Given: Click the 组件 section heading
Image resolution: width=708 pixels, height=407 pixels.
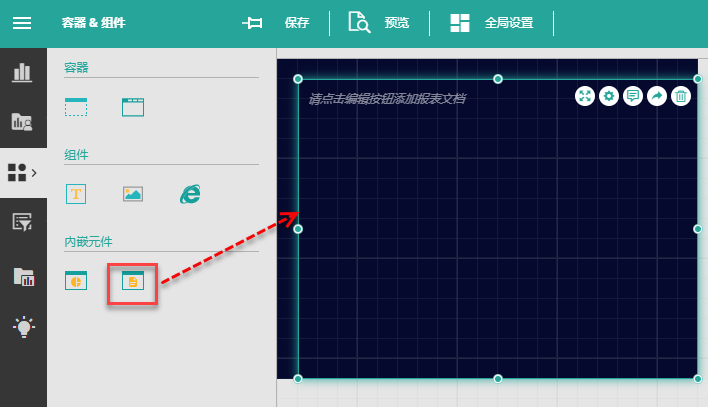Looking at the screenshot, I should tap(76, 155).
